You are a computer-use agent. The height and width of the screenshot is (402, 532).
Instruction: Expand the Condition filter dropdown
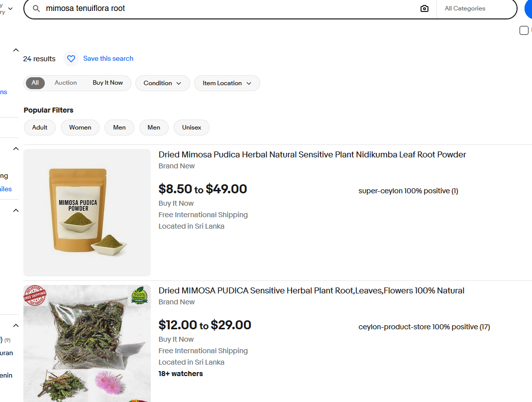click(162, 83)
